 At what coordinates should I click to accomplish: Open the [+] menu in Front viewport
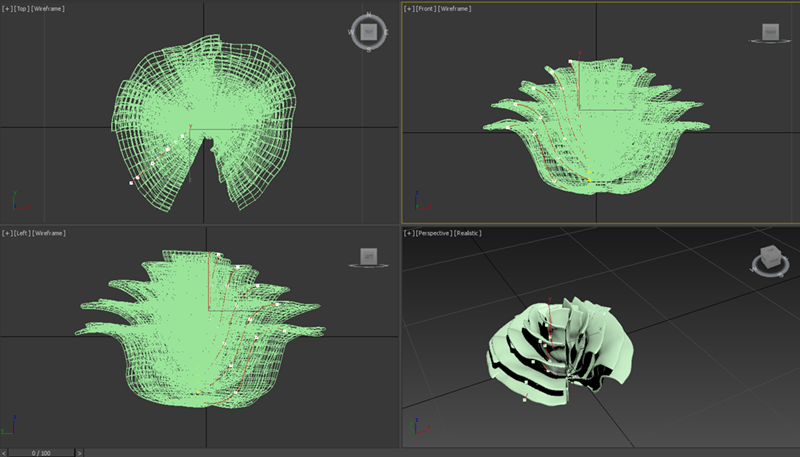(x=409, y=8)
